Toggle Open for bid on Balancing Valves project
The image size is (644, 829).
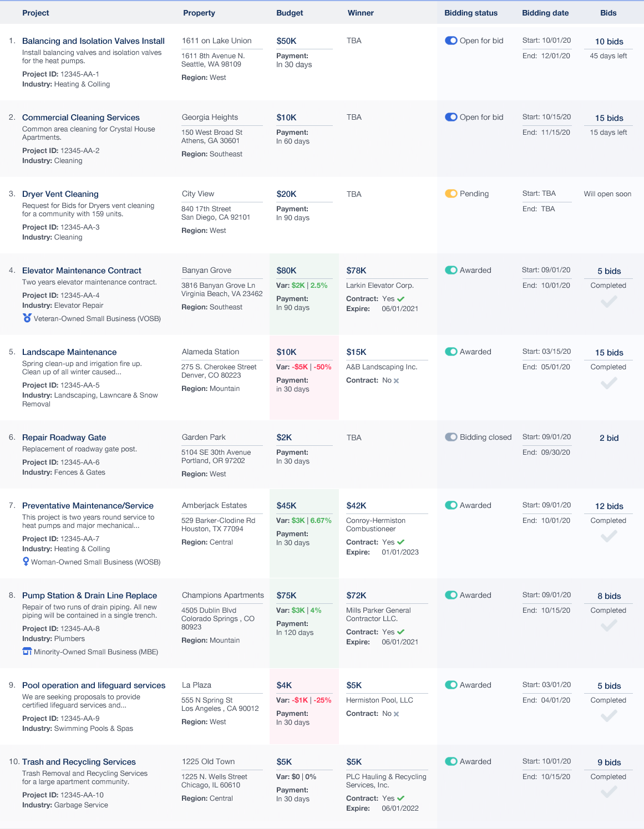tap(451, 40)
